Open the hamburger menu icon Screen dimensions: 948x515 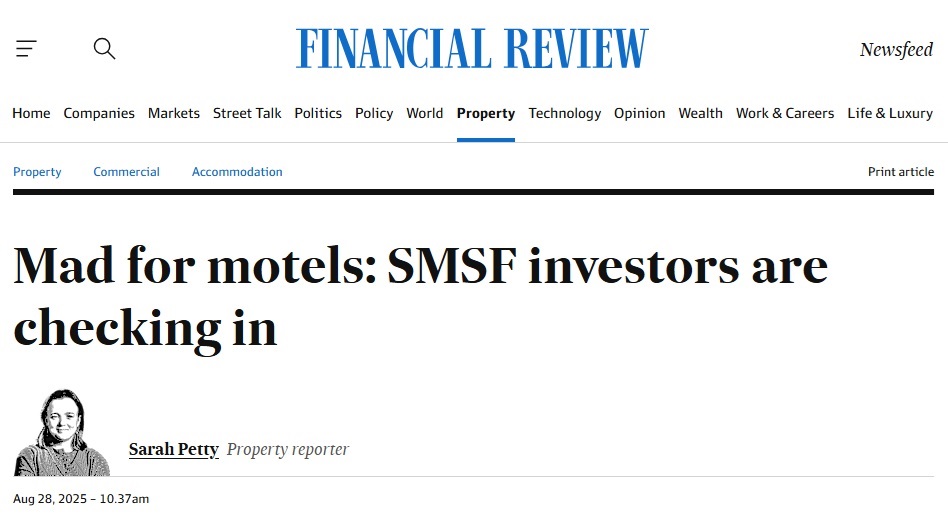click(x=26, y=49)
